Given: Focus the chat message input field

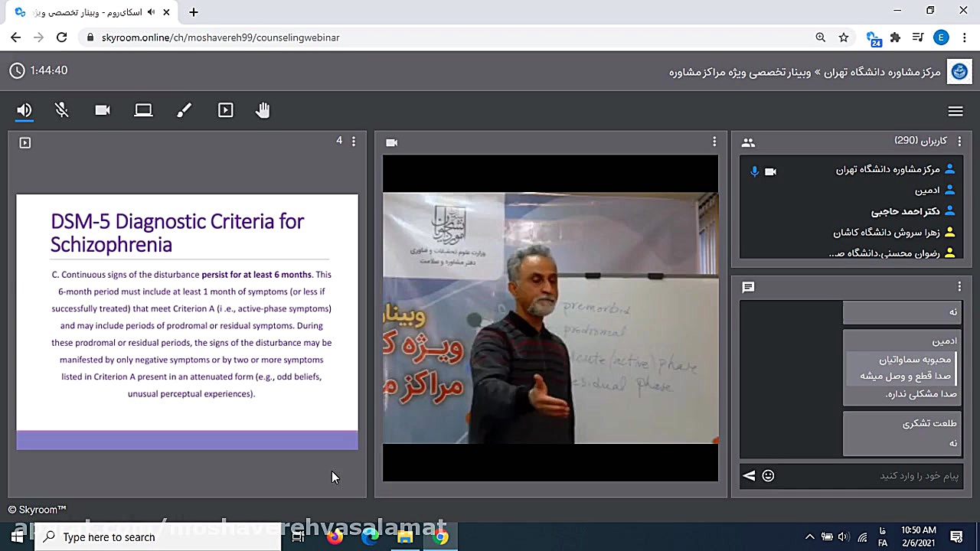Looking at the screenshot, I should 869,476.
